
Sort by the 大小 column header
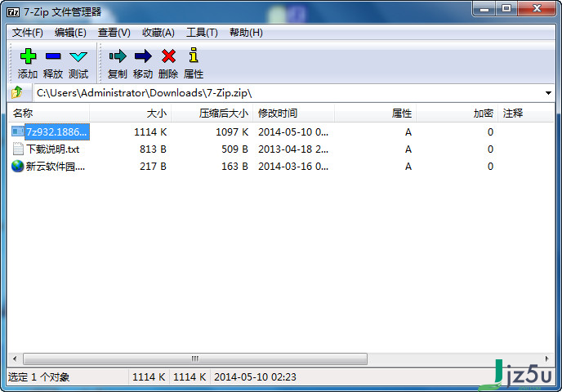click(x=131, y=114)
